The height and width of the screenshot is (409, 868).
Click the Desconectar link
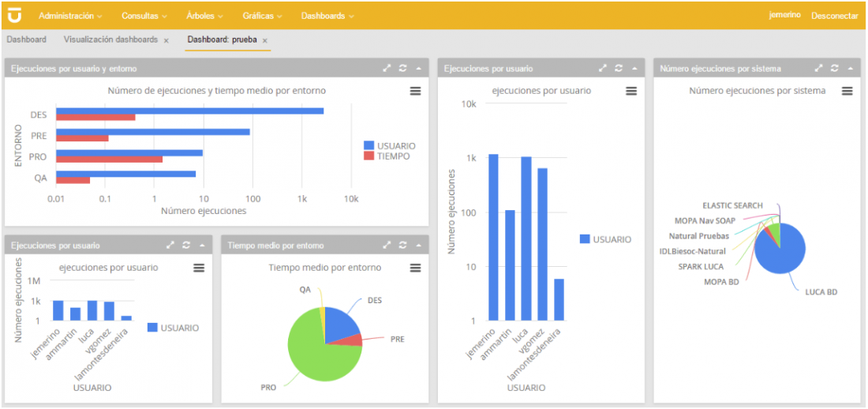click(x=834, y=16)
